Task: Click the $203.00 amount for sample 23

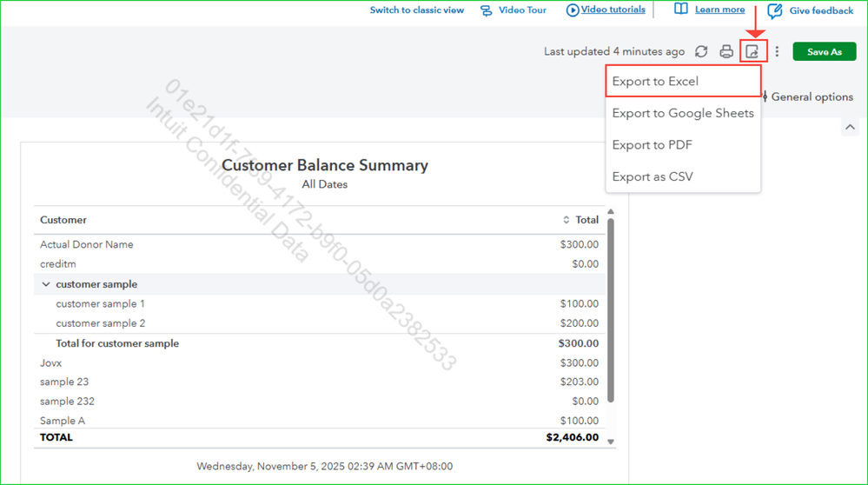Action: (579, 382)
